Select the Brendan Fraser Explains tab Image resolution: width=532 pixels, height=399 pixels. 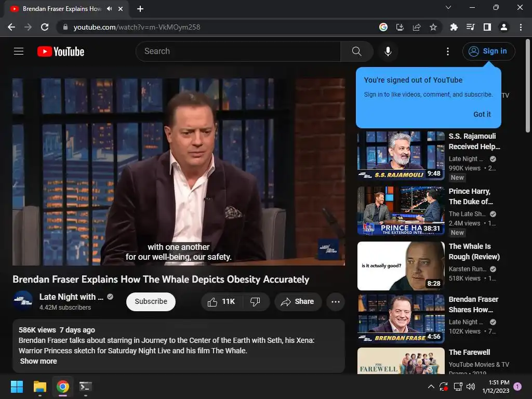tap(62, 9)
